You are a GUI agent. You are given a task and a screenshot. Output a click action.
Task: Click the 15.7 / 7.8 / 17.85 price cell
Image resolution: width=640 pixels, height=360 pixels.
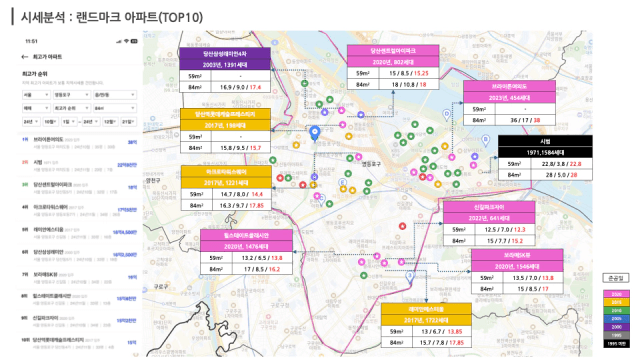tap(442, 342)
